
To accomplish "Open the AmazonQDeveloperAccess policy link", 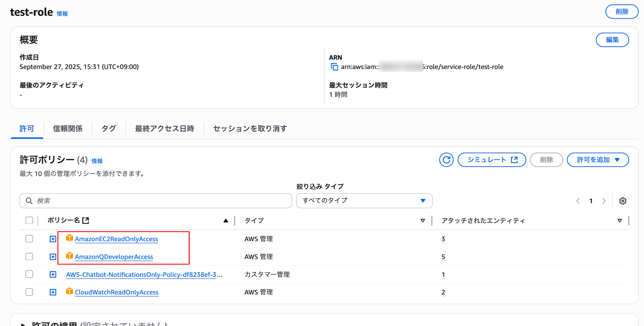I will coord(114,257).
